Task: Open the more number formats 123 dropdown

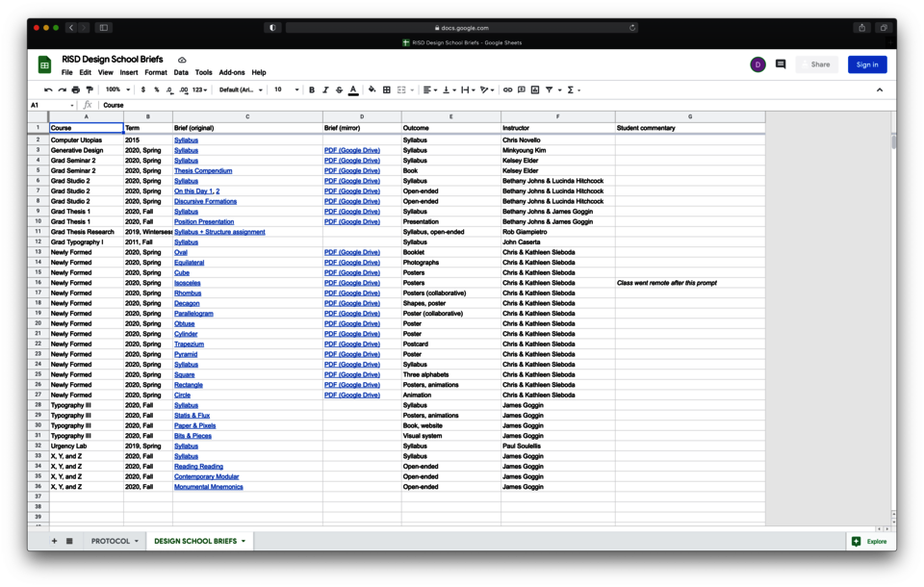Action: click(200, 89)
